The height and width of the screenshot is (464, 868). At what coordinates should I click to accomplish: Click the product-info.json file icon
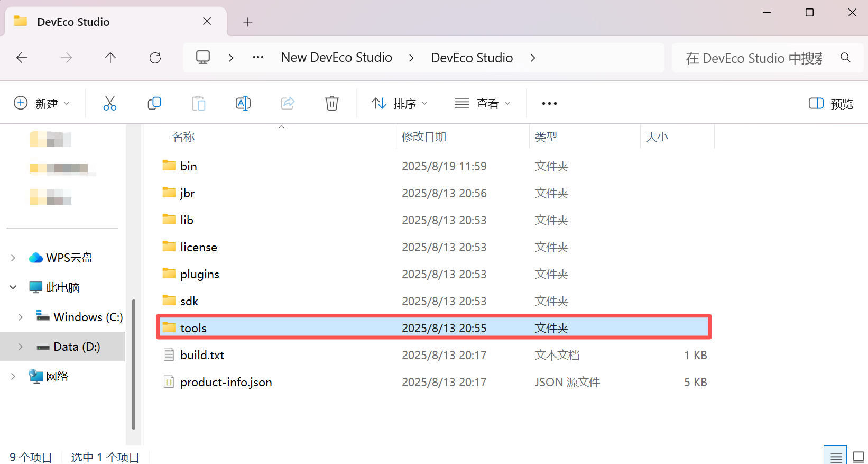[x=169, y=381]
